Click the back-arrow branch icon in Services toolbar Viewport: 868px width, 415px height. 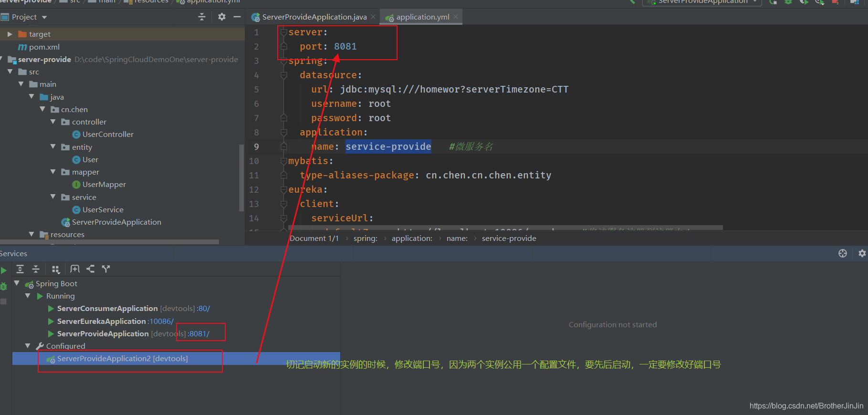[91, 269]
